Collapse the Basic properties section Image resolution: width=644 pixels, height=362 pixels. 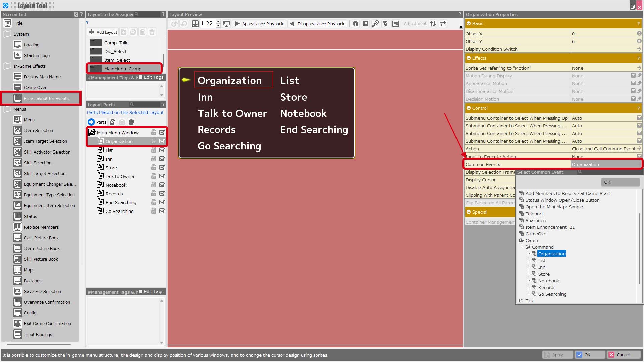469,23
